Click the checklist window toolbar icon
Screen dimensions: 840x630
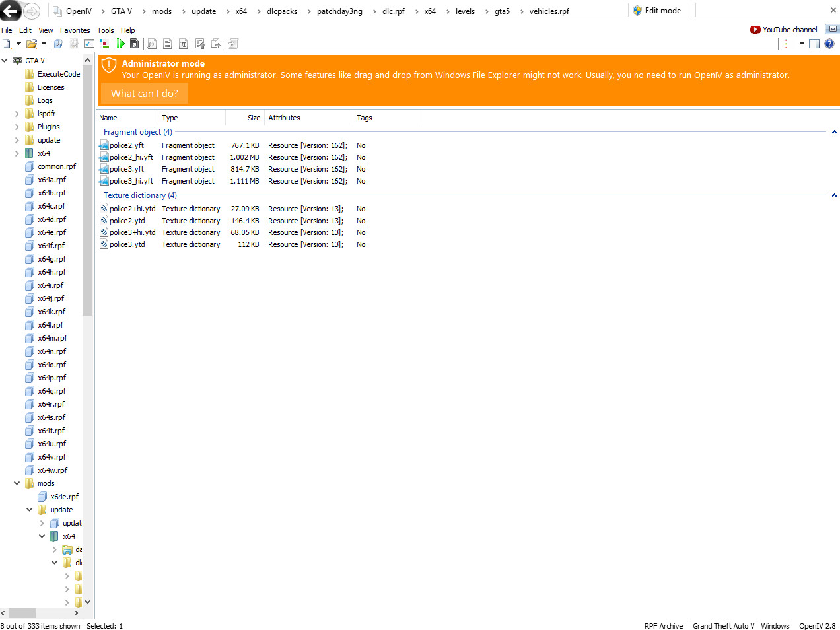[x=89, y=44]
